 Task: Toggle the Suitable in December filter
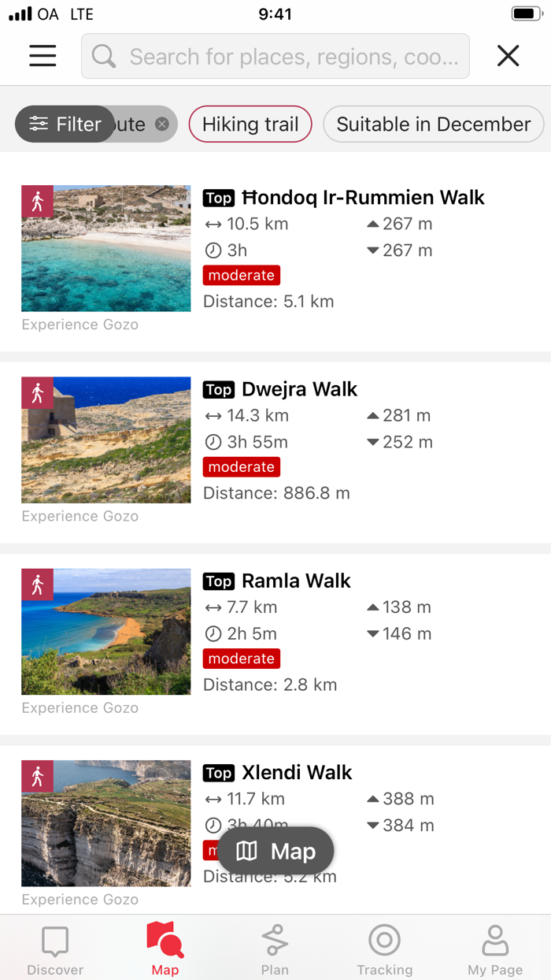433,124
